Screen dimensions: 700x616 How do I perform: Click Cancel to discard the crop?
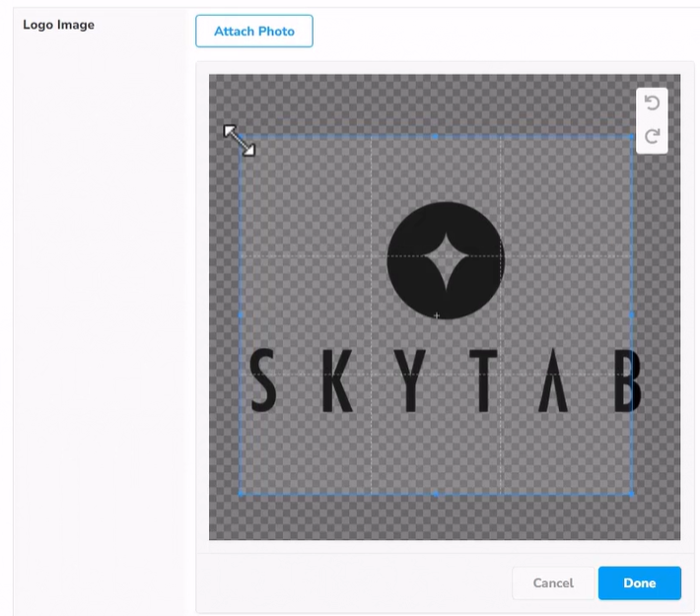click(x=553, y=582)
